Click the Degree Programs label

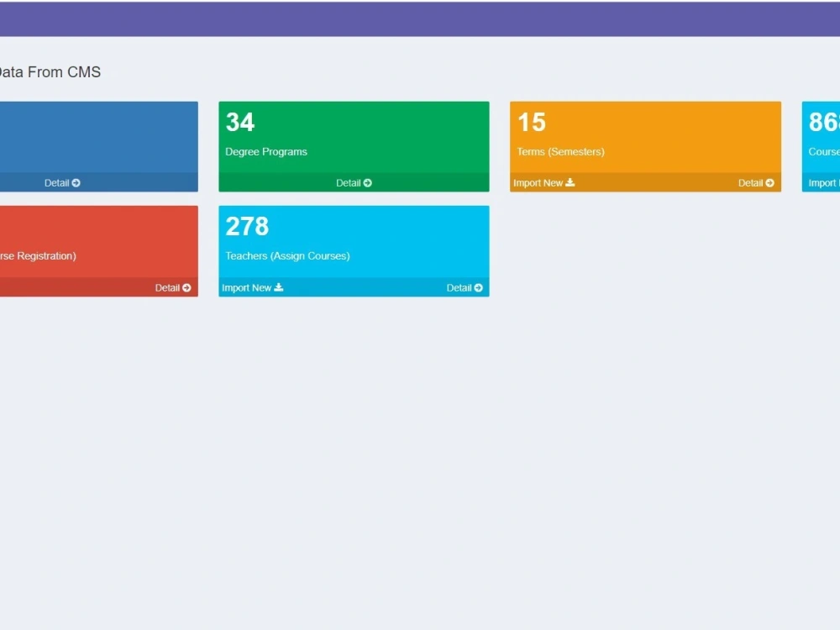click(x=266, y=151)
